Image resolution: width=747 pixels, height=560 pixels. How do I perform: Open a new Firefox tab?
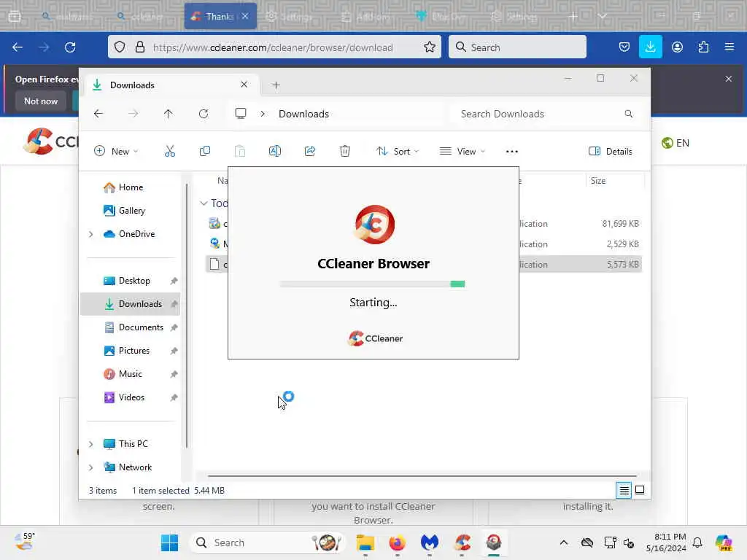pos(573,16)
